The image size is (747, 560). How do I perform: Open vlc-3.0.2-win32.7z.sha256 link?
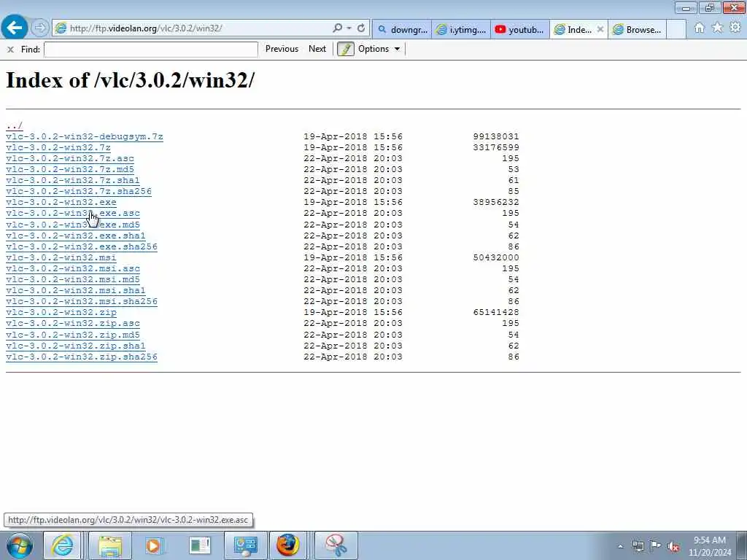79,192
